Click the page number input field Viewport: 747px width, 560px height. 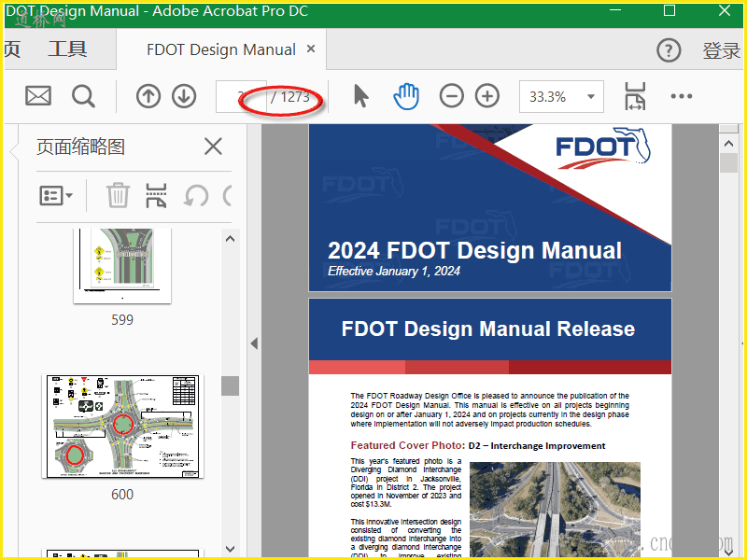point(241,97)
